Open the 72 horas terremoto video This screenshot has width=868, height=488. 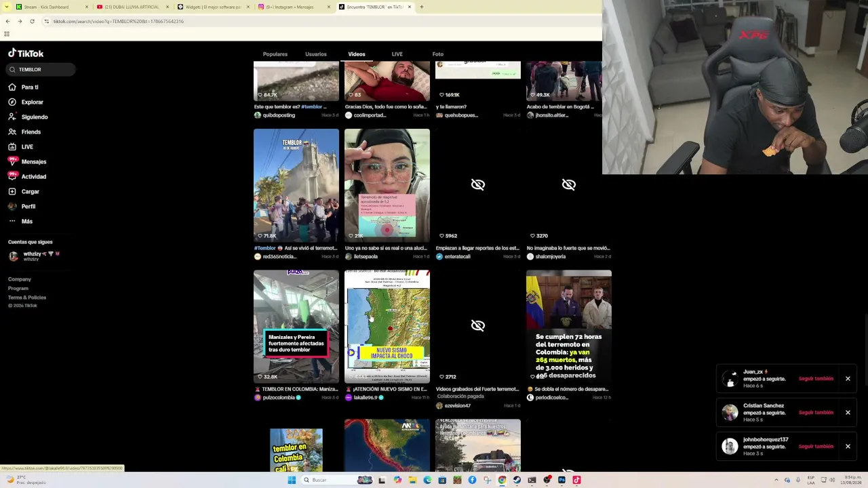(x=569, y=326)
